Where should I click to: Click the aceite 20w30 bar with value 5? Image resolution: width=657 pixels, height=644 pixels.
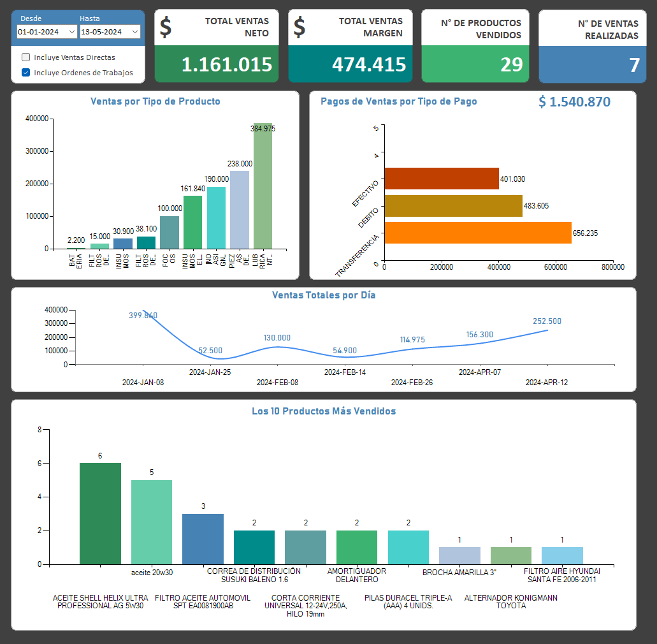152,522
